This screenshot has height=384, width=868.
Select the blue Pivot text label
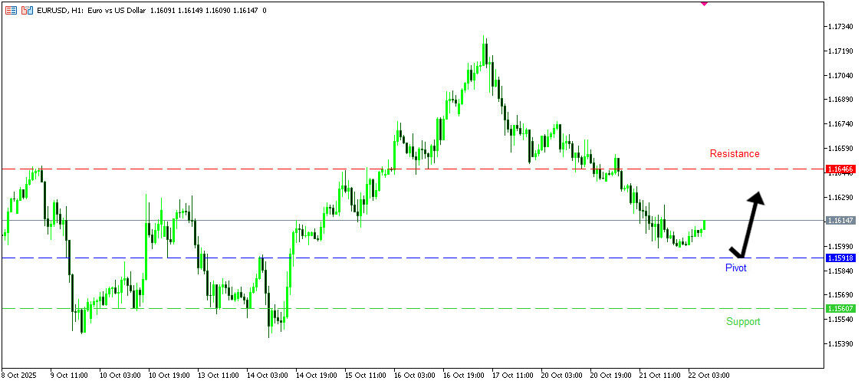[x=735, y=268]
